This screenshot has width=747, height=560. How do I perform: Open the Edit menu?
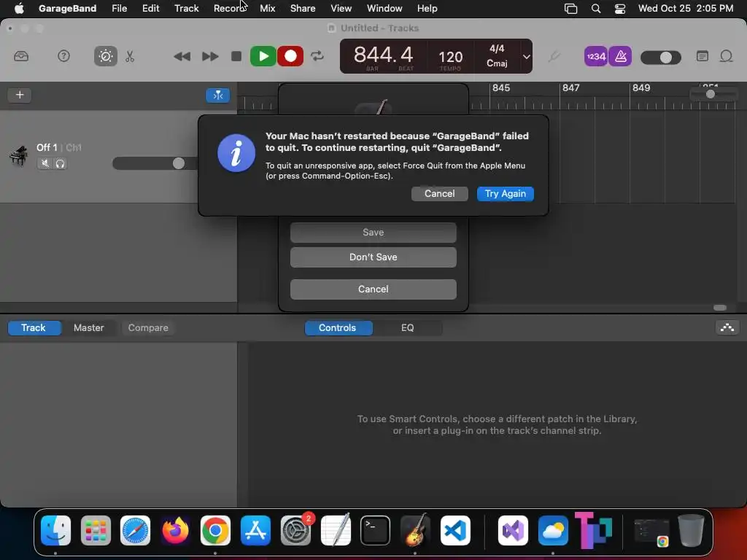coord(150,8)
